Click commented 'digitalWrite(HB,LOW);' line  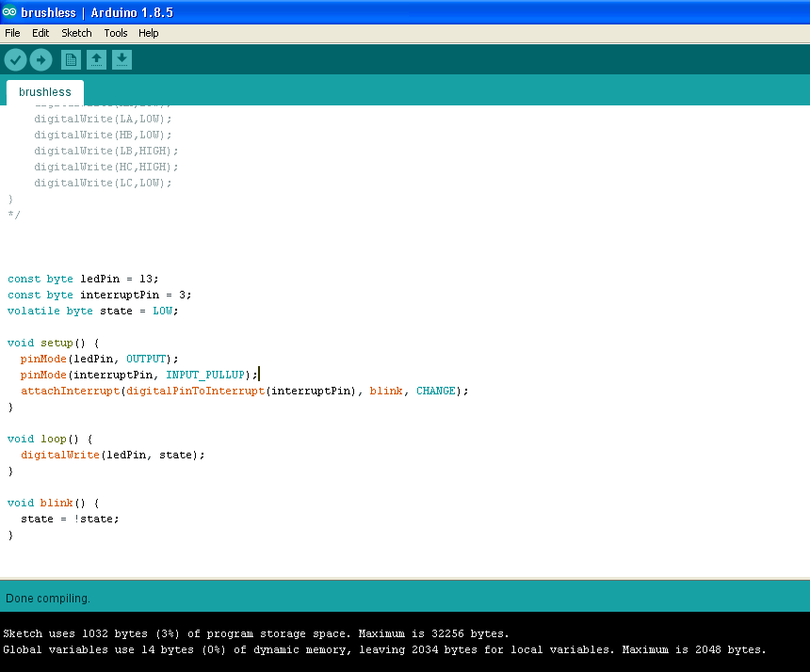pyautogui.click(x=103, y=135)
